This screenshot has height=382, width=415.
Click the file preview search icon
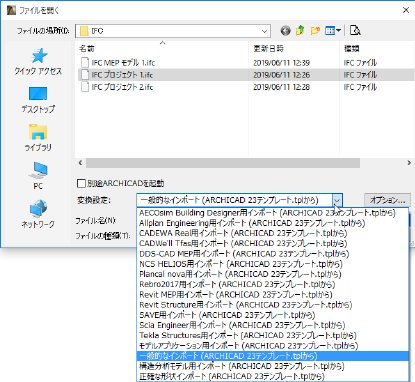point(355,31)
